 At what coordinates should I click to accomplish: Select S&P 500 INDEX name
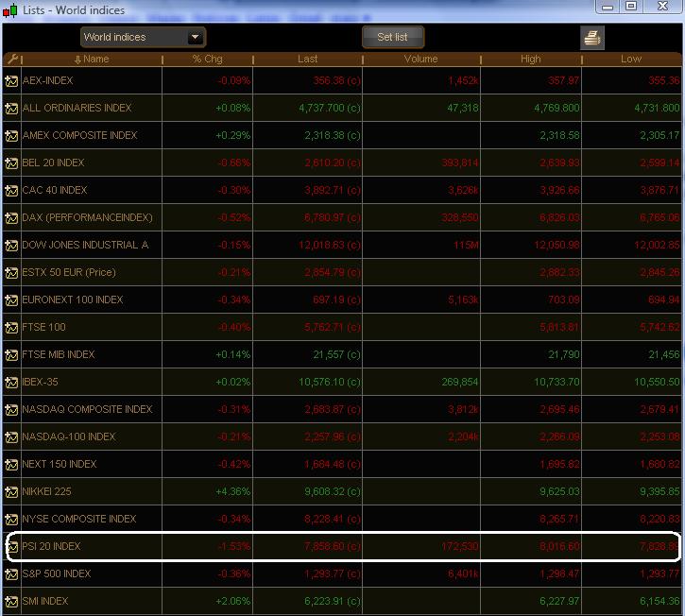pyautogui.click(x=57, y=574)
